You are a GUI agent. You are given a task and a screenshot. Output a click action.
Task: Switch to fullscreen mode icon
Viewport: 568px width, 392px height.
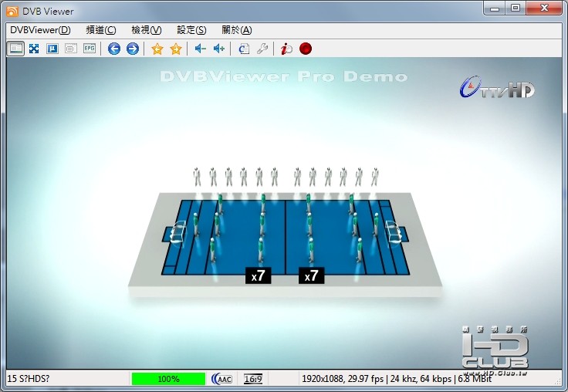[34, 49]
